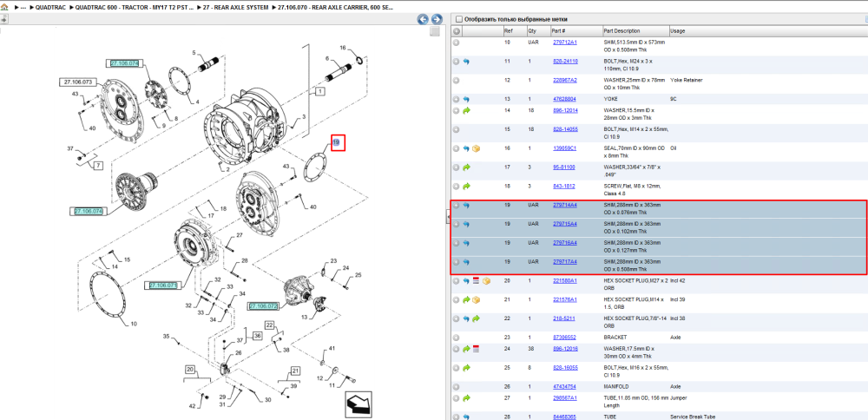Sort by the Ref column header
The width and height of the screenshot is (868, 420).
(x=515, y=31)
